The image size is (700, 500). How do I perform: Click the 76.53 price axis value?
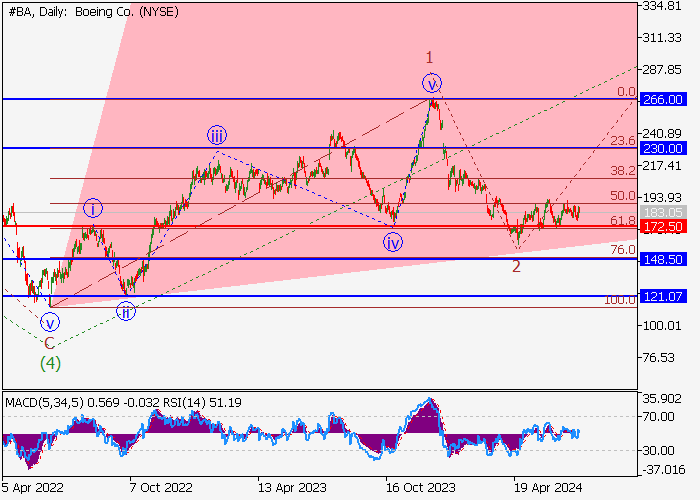658,358
